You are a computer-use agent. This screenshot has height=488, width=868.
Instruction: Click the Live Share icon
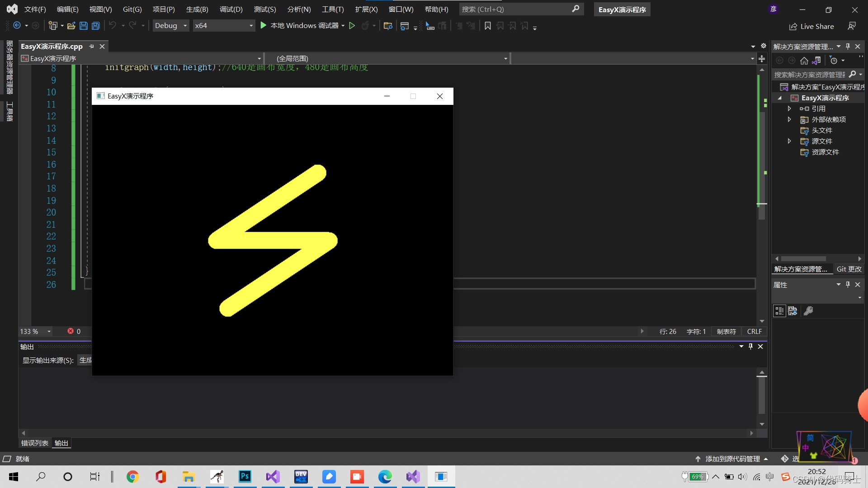[x=793, y=27]
